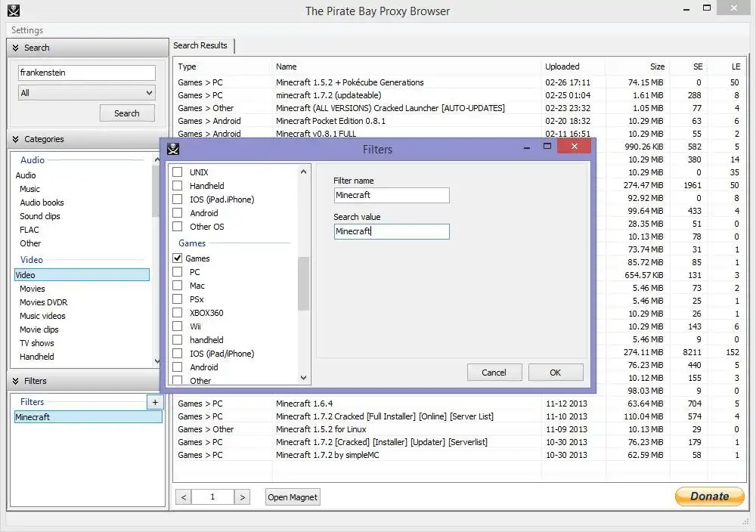756x532 pixels.
Task: Select Audio books category
Action: [x=42, y=203]
